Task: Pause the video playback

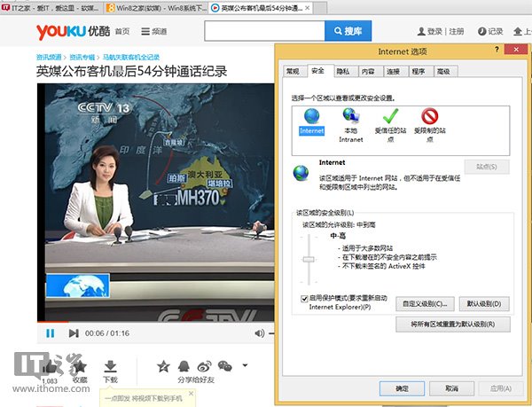Action: coord(50,333)
